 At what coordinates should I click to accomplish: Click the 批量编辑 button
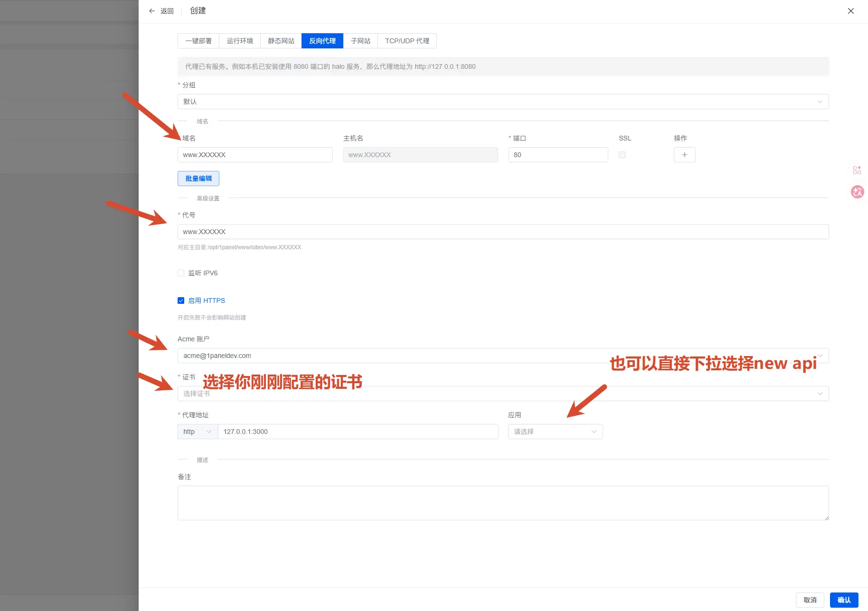pyautogui.click(x=198, y=179)
